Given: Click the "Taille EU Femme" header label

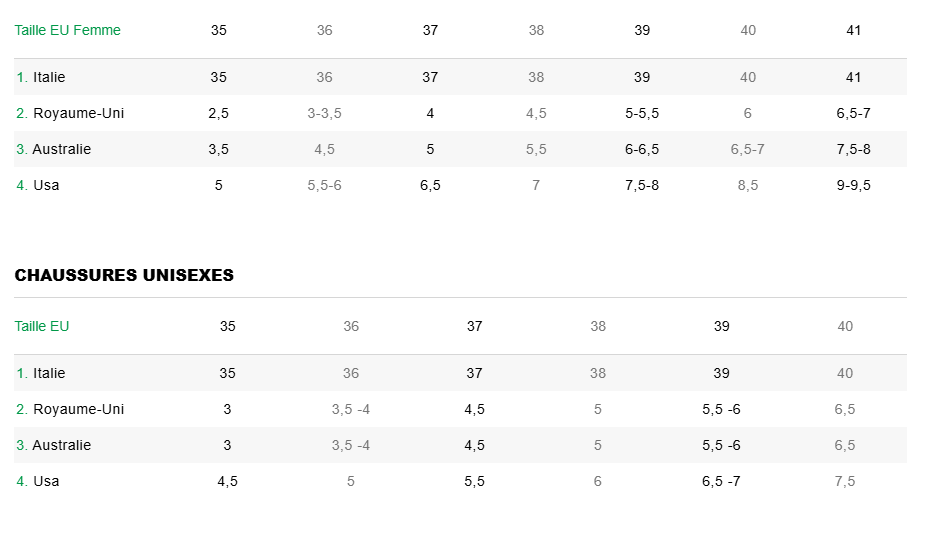Looking at the screenshot, I should tap(67, 30).
